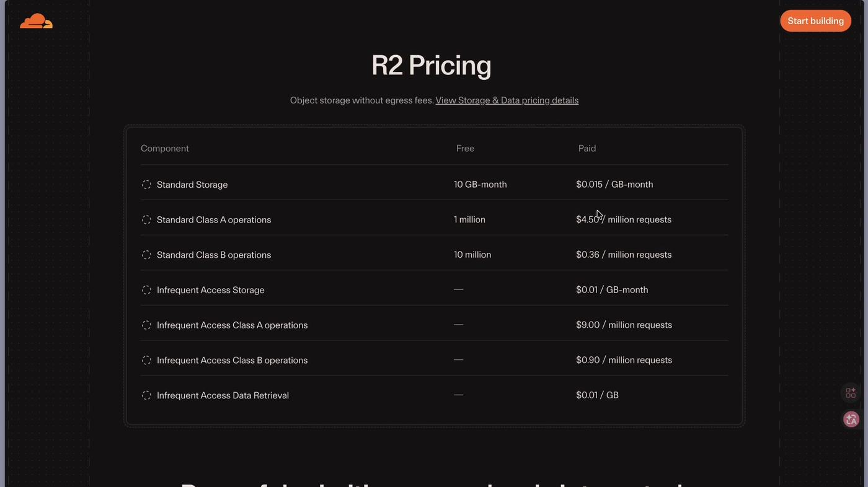Click the Object storage without egress fees text

pyautogui.click(x=361, y=100)
